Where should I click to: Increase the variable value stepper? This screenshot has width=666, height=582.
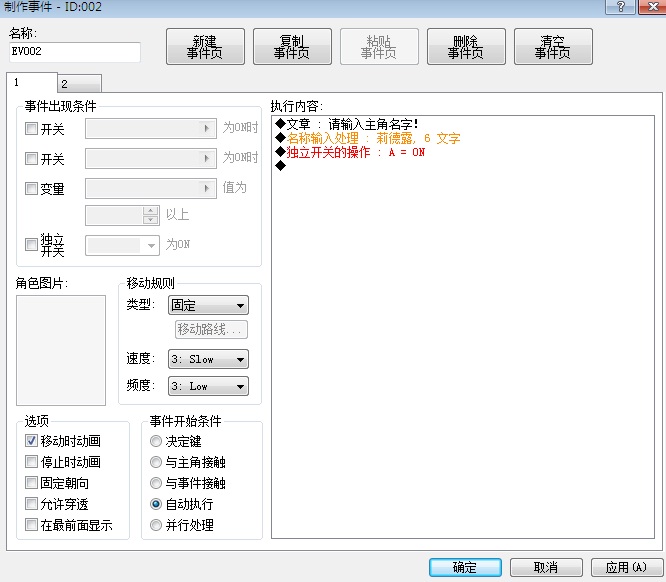pyautogui.click(x=150, y=211)
